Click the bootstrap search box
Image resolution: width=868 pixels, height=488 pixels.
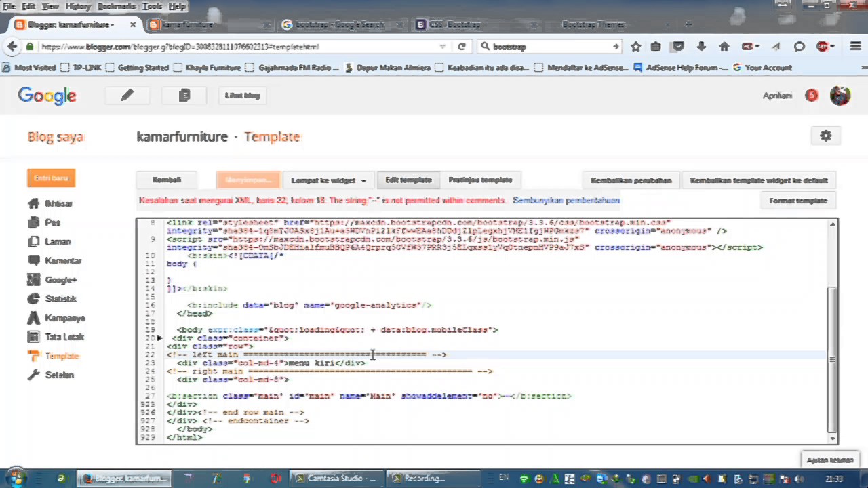coord(549,47)
